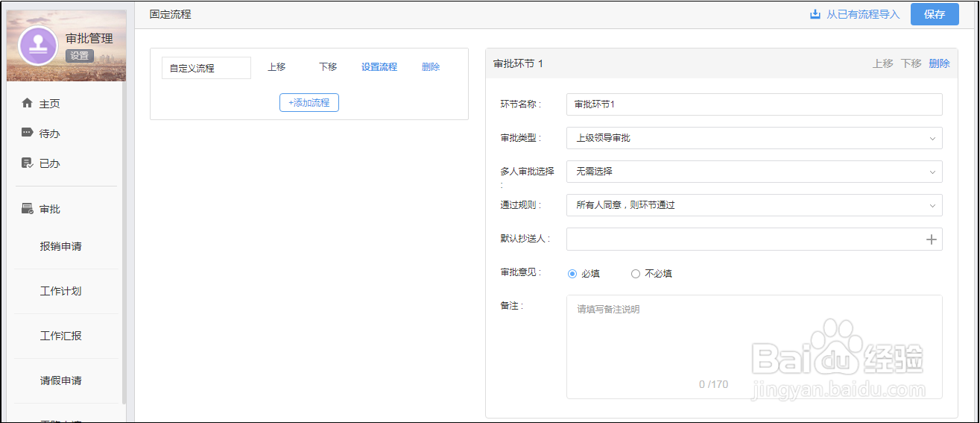Image resolution: width=980 pixels, height=423 pixels.
Task: Click 上移 in 审批环节 1 header
Action: (x=883, y=63)
